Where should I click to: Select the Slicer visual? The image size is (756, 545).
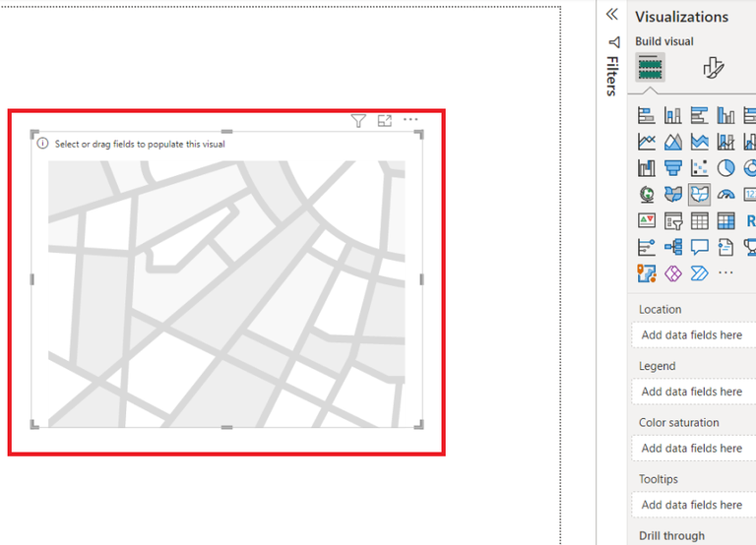tap(673, 220)
